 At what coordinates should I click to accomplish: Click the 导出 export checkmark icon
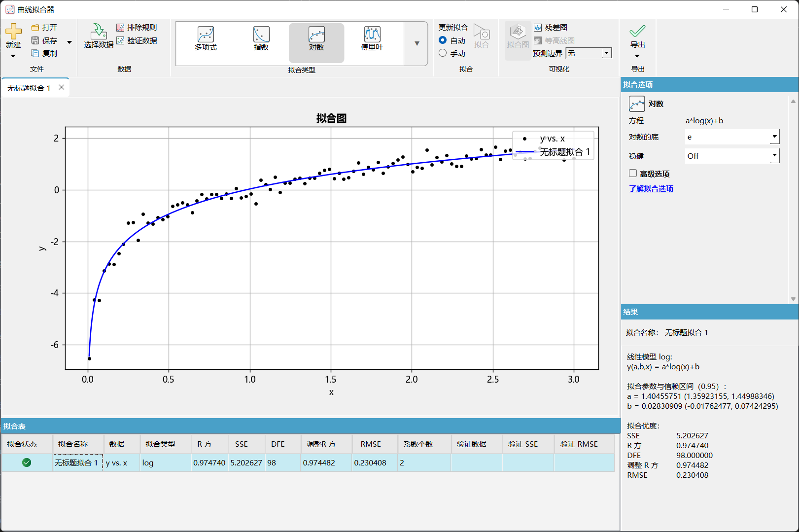(x=637, y=32)
